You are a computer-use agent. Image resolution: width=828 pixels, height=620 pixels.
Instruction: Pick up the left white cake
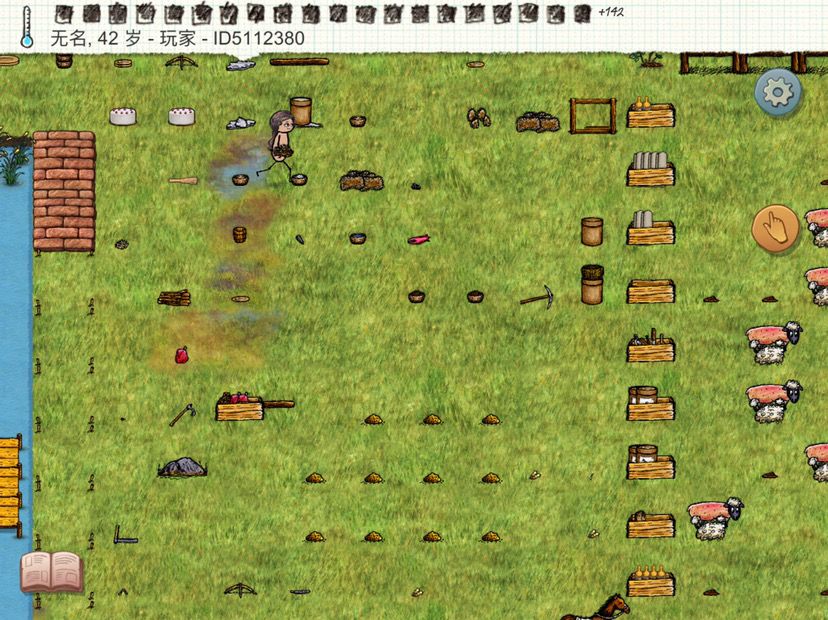pos(123,116)
